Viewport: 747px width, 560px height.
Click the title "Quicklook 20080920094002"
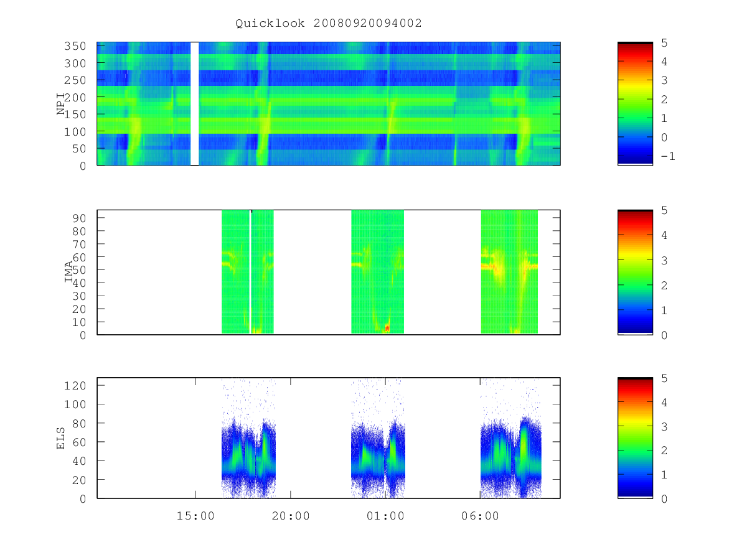click(329, 24)
